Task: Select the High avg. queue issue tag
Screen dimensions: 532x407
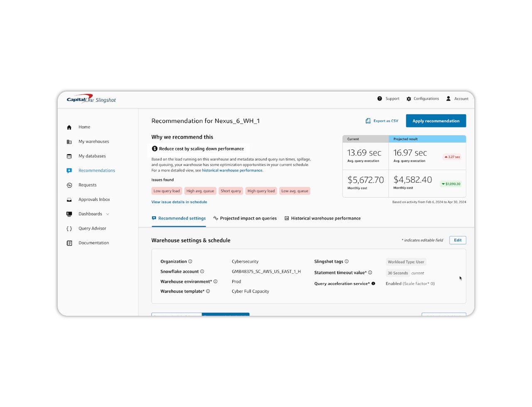Action: 200,191
